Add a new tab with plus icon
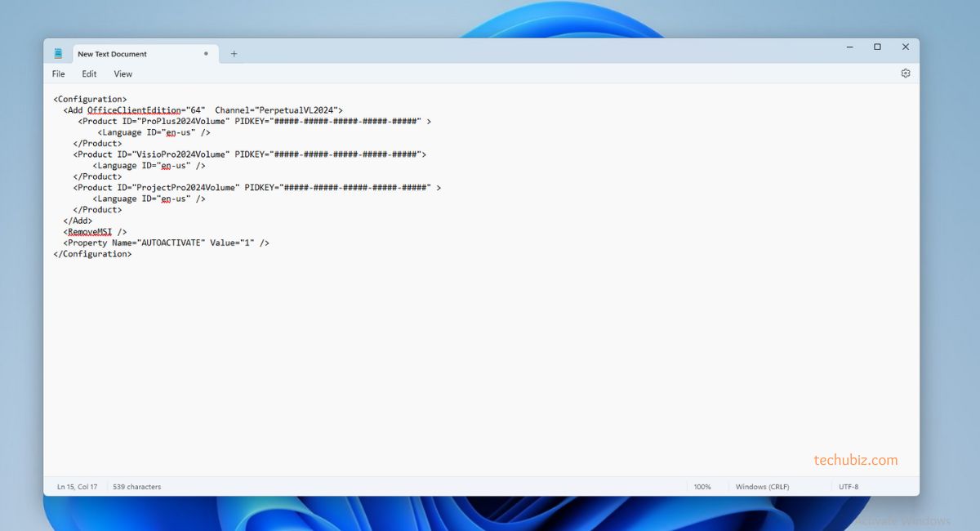The height and width of the screenshot is (531, 980). click(234, 54)
